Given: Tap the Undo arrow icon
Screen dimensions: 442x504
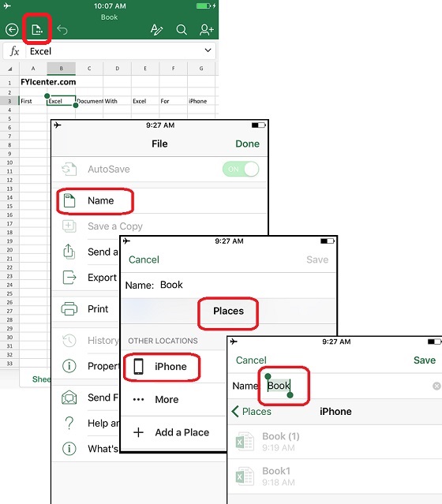Looking at the screenshot, I should pos(62,30).
